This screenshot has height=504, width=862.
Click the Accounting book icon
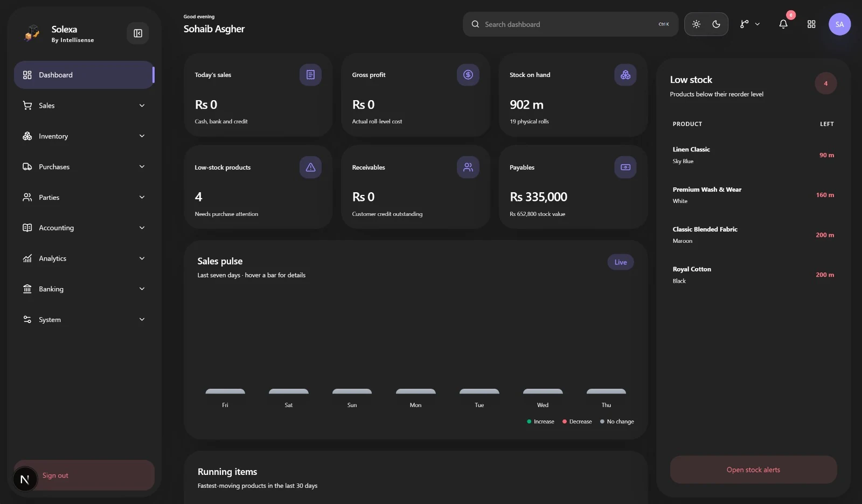click(27, 228)
